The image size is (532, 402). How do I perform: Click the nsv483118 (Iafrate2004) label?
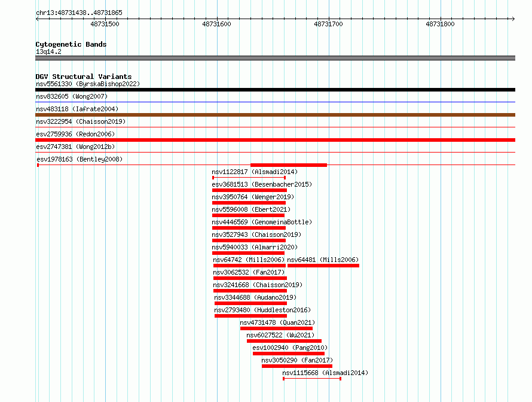77,109
